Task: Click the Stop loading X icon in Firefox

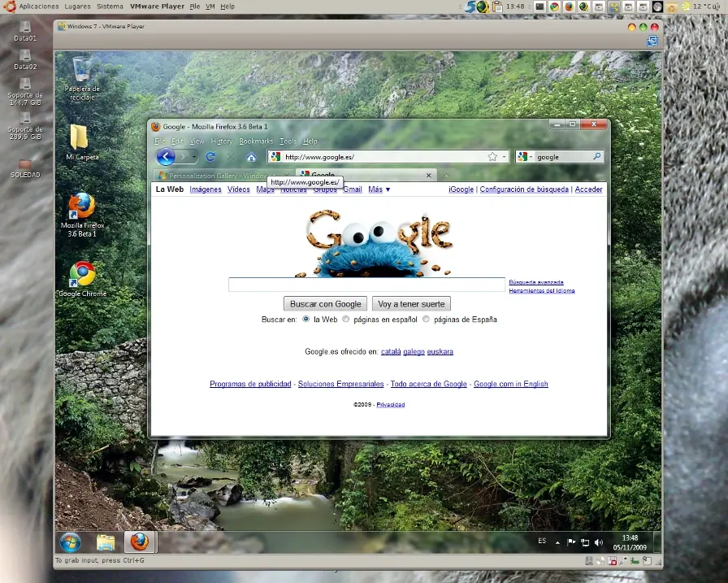Action: 232,157
